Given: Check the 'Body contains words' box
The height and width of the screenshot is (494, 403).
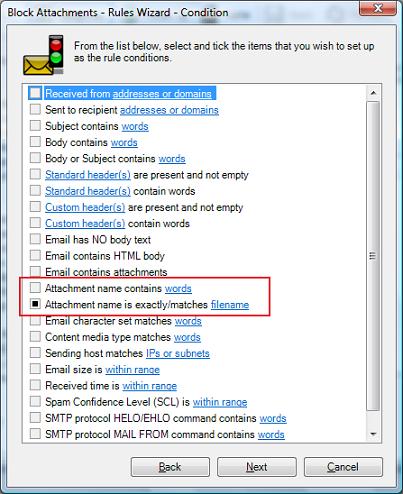Looking at the screenshot, I should 35,142.
